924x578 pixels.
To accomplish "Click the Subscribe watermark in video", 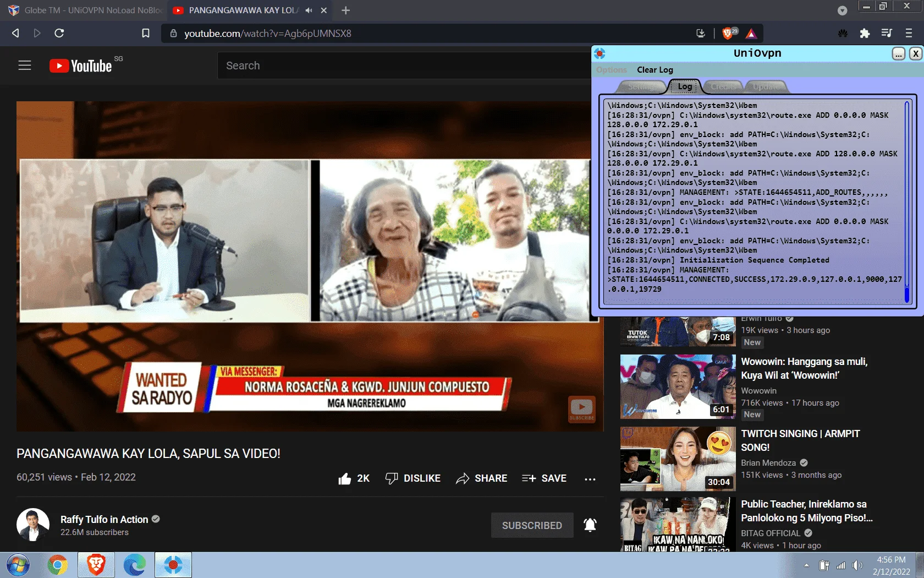I will click(581, 410).
